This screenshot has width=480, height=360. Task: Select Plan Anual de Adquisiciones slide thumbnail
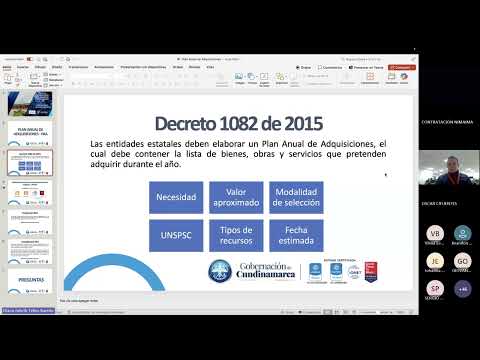pos(30,134)
